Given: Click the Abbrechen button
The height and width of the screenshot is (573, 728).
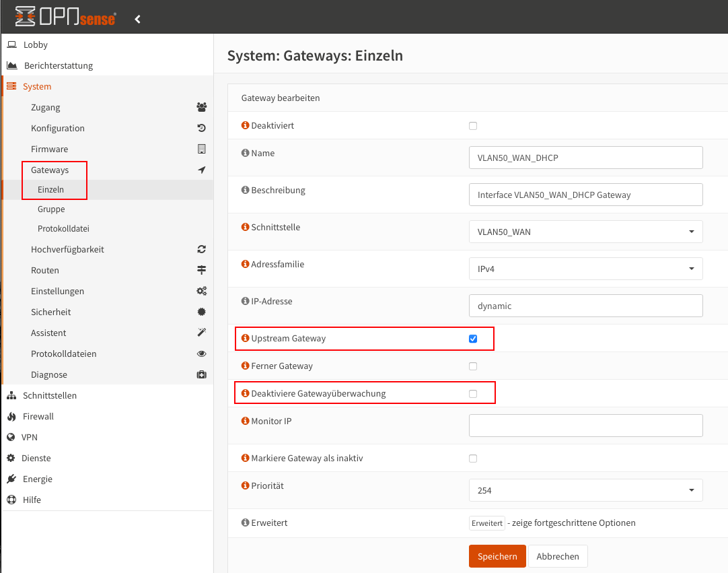Looking at the screenshot, I should pyautogui.click(x=558, y=556).
